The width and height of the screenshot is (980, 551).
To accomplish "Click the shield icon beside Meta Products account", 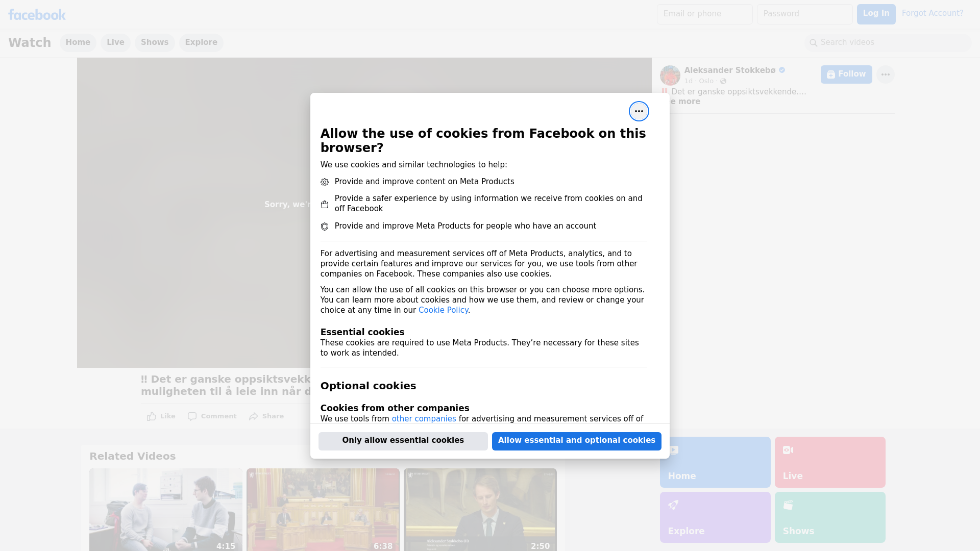I will point(325,227).
